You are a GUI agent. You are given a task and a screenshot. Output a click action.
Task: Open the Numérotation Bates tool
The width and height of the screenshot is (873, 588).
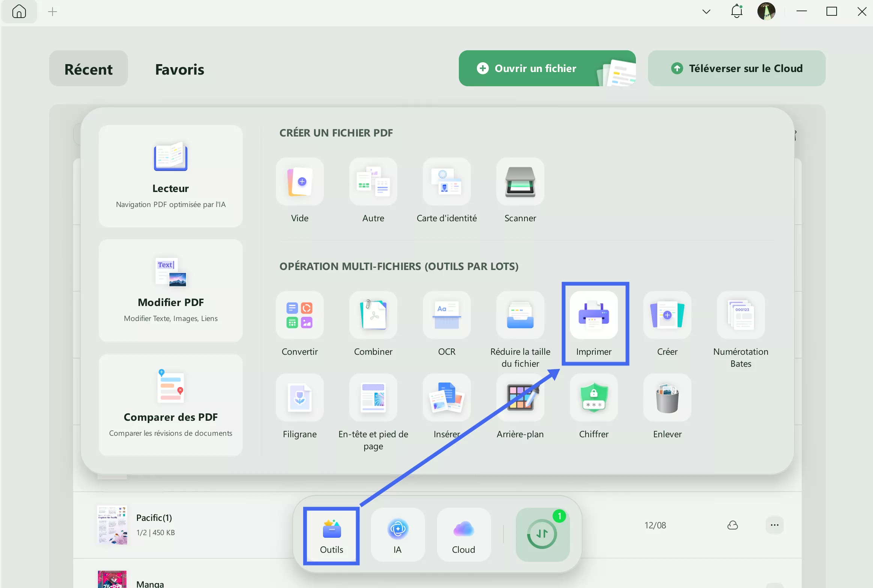pos(741,315)
